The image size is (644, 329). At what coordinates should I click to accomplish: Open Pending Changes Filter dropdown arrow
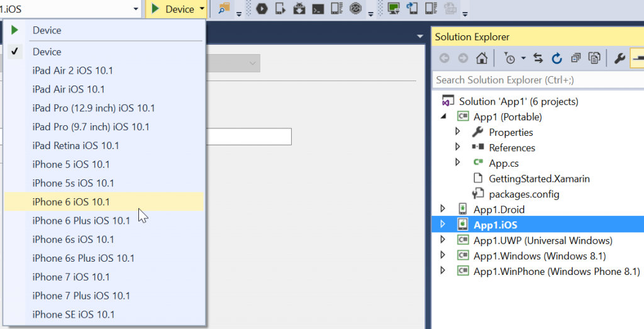[x=523, y=59]
